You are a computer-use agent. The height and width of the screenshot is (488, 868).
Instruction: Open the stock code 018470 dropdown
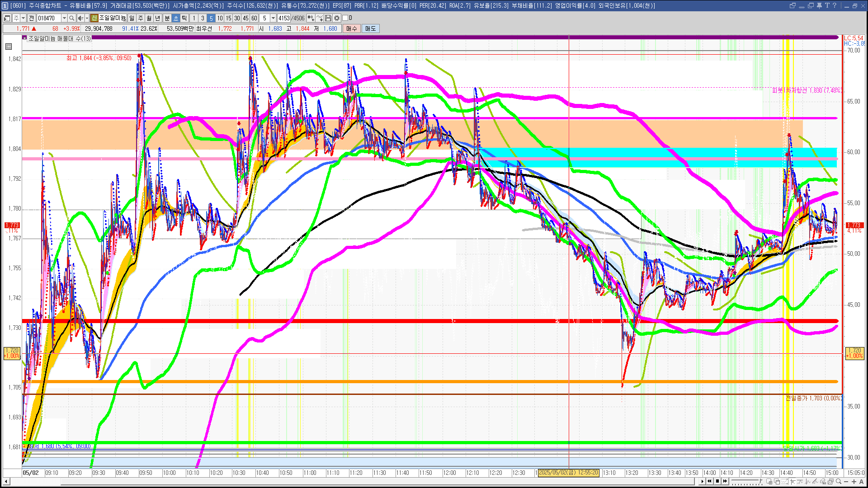point(64,18)
